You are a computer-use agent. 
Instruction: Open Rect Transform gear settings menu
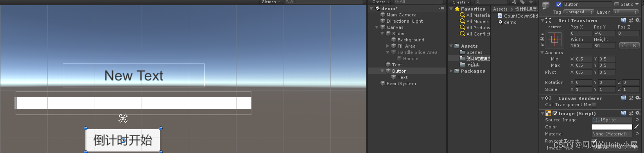[637, 20]
